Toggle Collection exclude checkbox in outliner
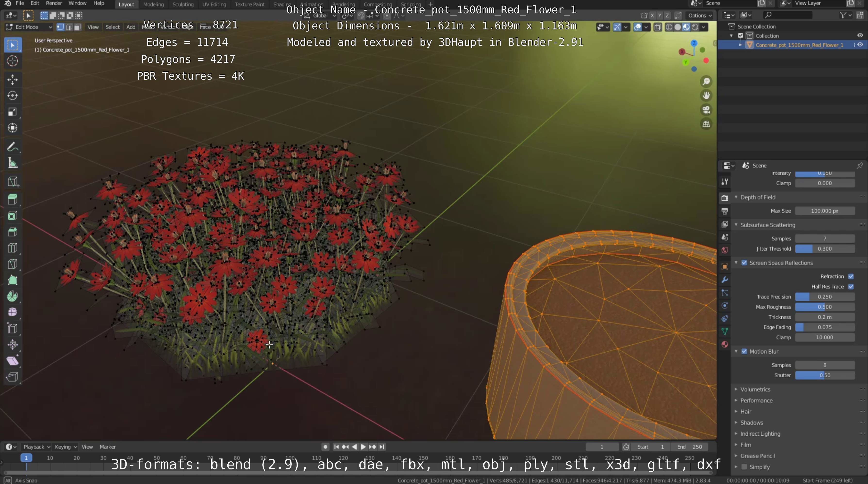Image resolution: width=868 pixels, height=484 pixels. coord(741,36)
